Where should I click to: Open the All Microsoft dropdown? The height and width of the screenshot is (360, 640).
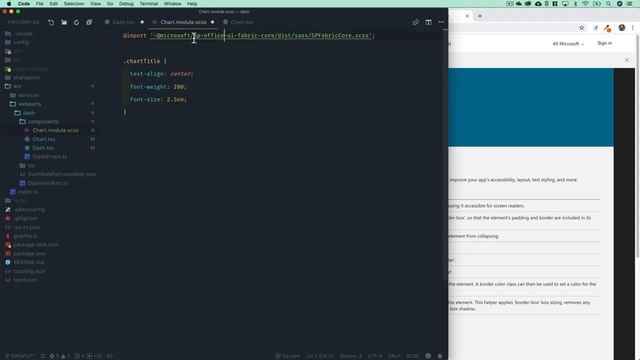point(568,44)
